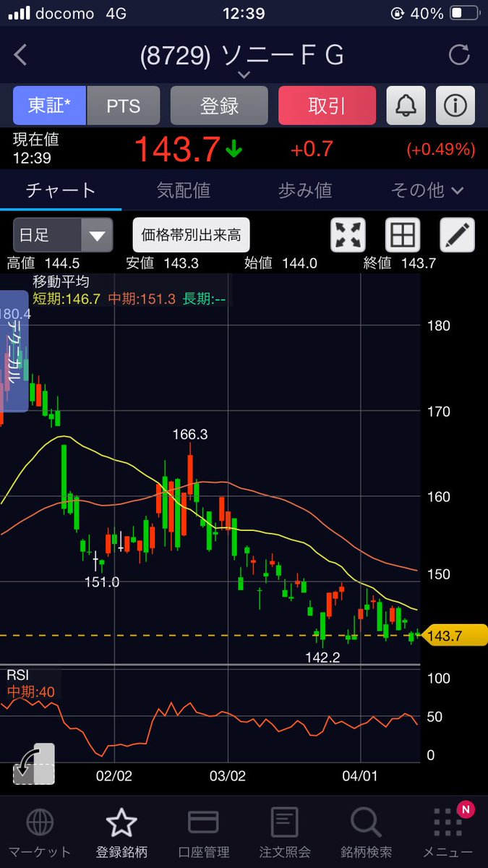488x868 pixels.
Task: Open price alert bell
Action: (x=406, y=106)
